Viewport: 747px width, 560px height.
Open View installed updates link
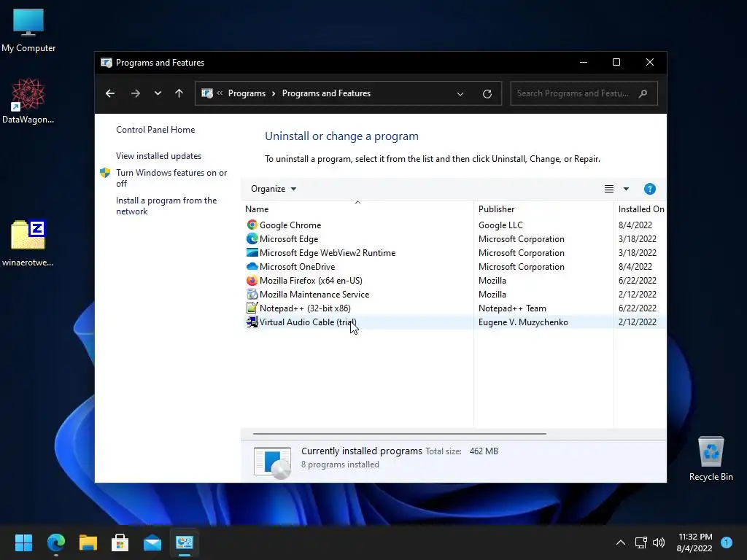pos(158,156)
